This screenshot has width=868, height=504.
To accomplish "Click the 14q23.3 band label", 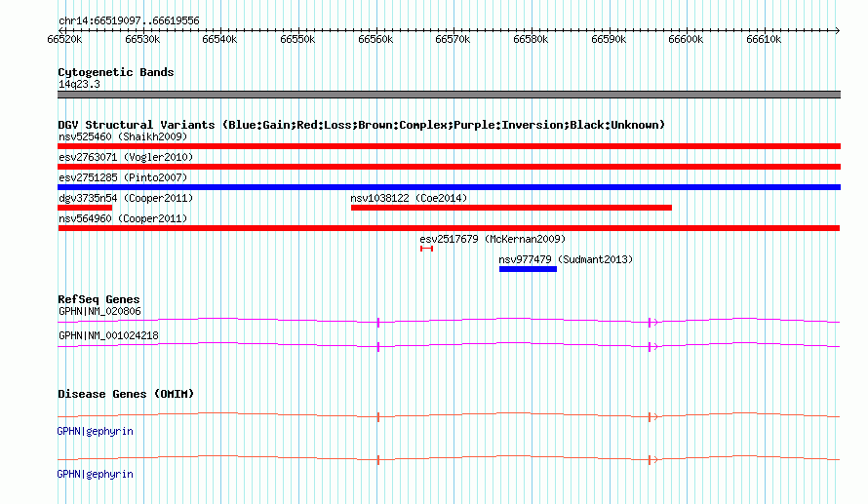I will tap(79, 84).
